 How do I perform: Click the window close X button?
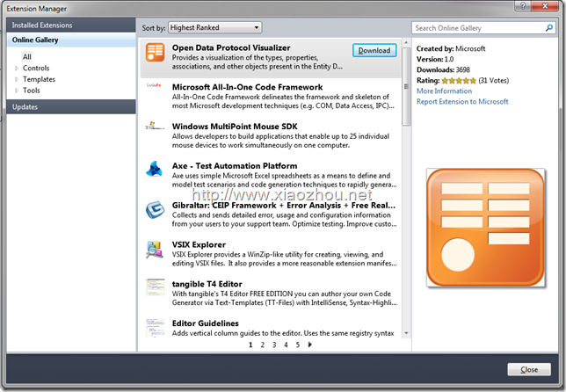tap(545, 6)
